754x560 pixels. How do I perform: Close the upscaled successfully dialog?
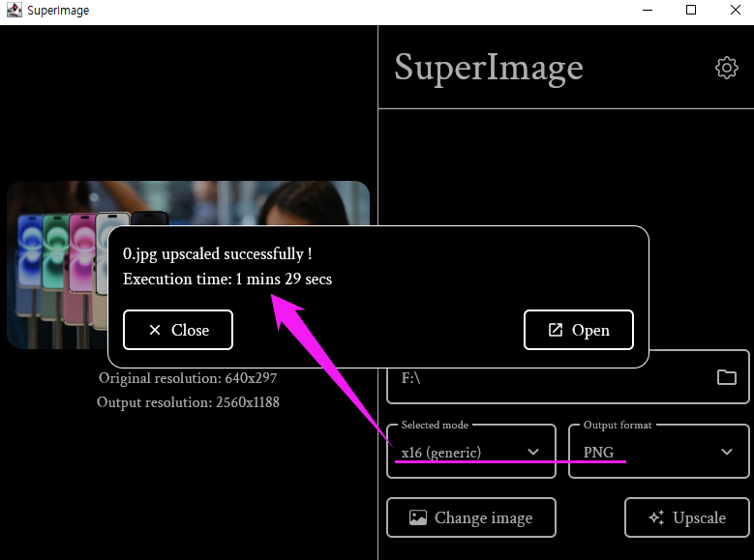click(178, 330)
